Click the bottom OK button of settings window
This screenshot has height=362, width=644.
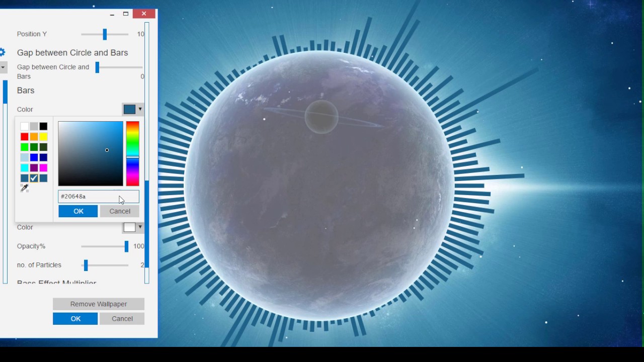coord(75,319)
